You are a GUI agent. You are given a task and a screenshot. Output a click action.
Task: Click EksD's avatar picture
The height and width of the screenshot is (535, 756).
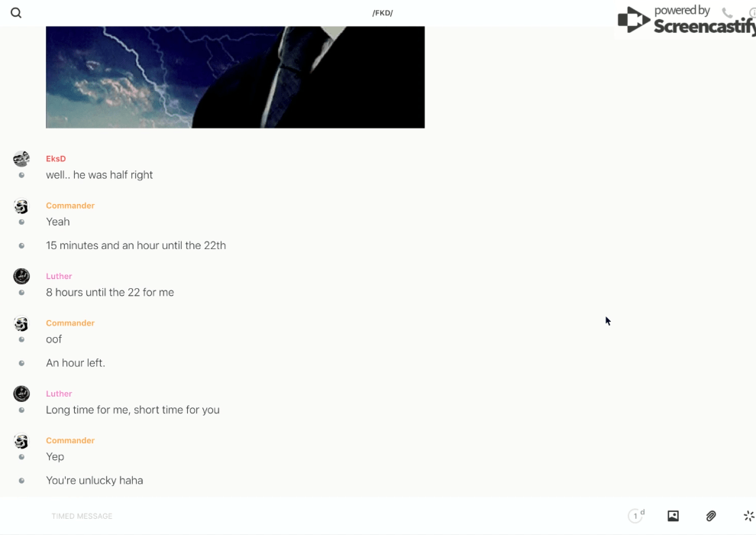(21, 159)
